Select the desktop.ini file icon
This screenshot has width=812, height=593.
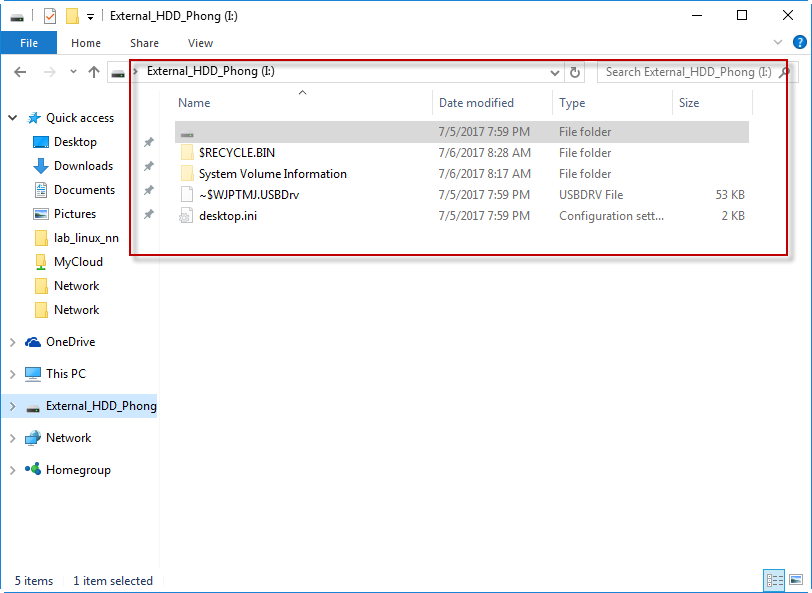click(x=186, y=216)
